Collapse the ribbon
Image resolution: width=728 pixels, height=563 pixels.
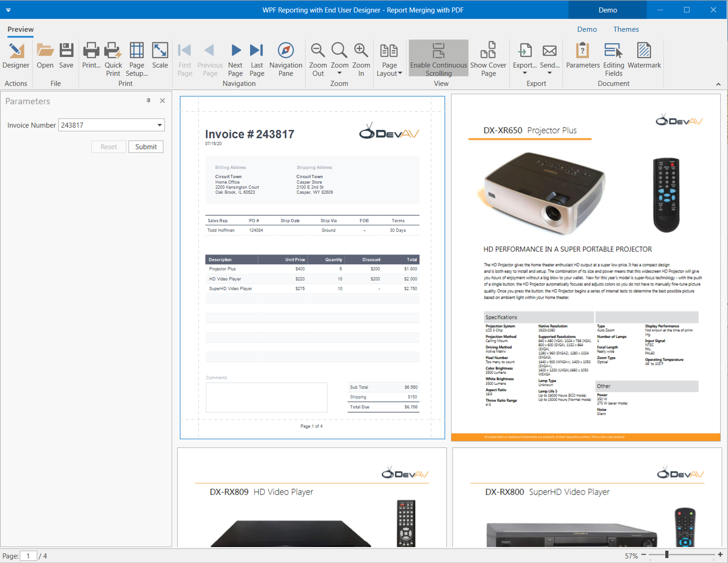[718, 84]
